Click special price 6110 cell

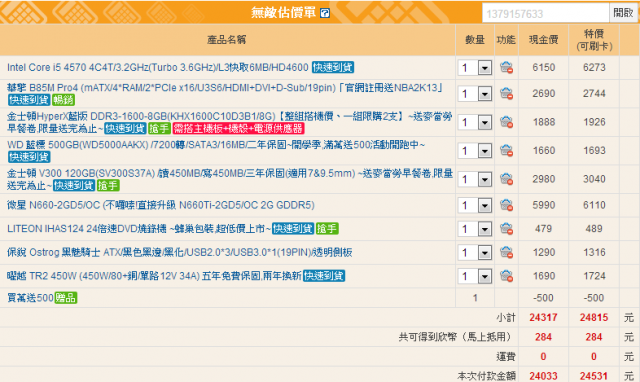coord(594,205)
